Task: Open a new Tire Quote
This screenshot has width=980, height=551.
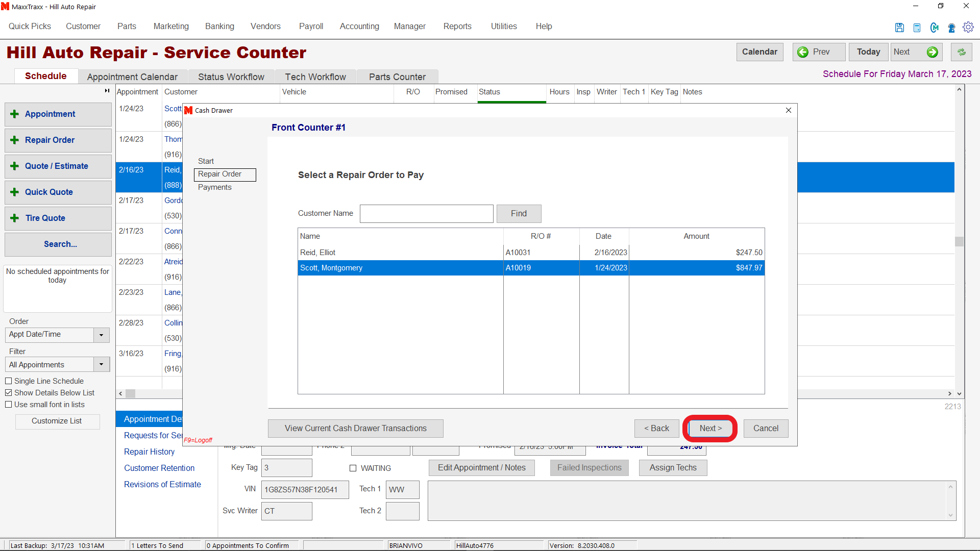Action: pos(58,218)
